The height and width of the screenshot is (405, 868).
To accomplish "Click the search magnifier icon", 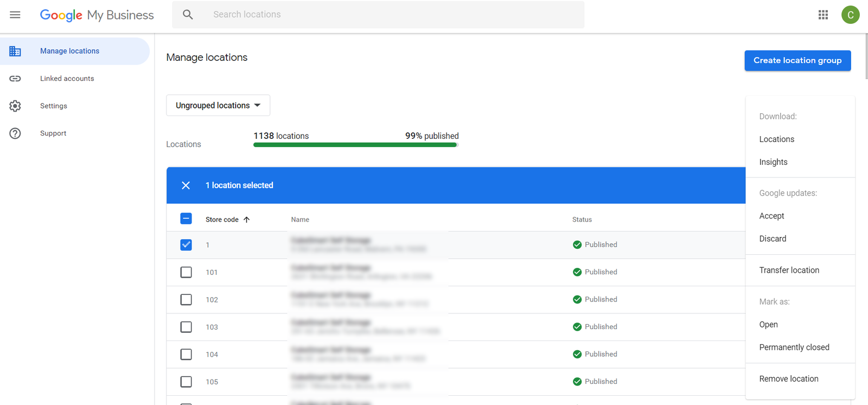I will (x=188, y=15).
